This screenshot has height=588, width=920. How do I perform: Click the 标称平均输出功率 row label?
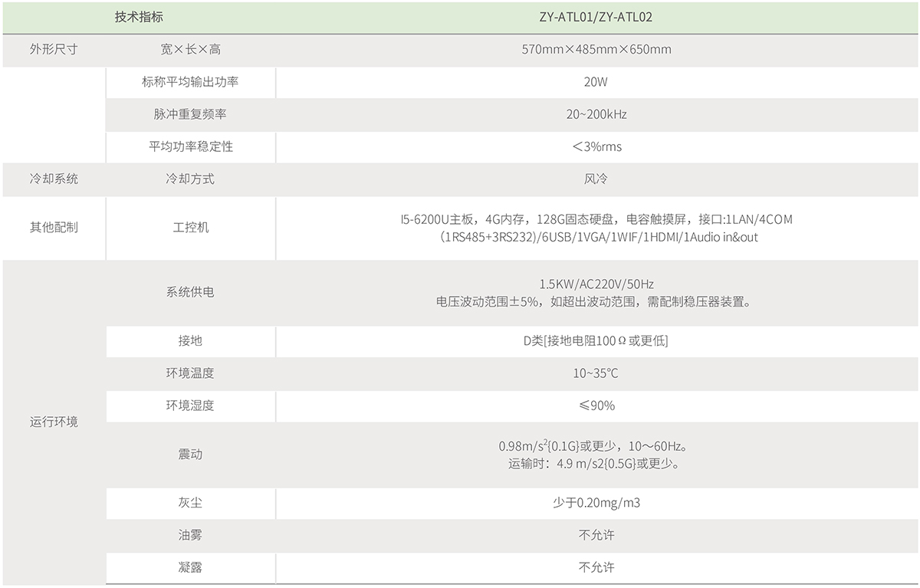click(190, 81)
